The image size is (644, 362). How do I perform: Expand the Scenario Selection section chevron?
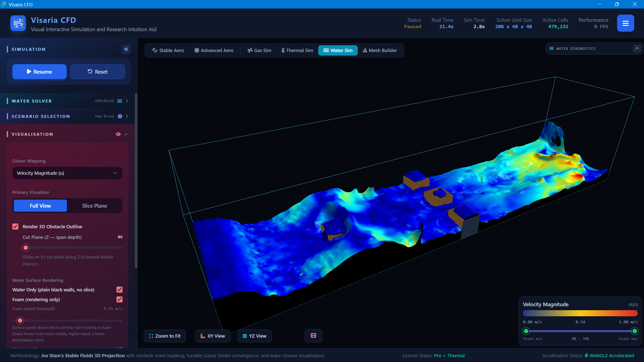pyautogui.click(x=127, y=116)
